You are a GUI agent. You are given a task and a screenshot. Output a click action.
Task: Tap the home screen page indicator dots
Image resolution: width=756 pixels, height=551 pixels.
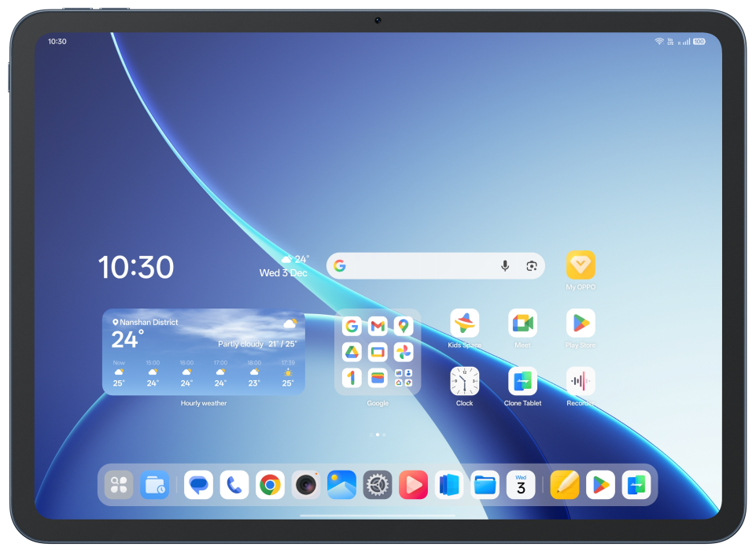(x=378, y=435)
